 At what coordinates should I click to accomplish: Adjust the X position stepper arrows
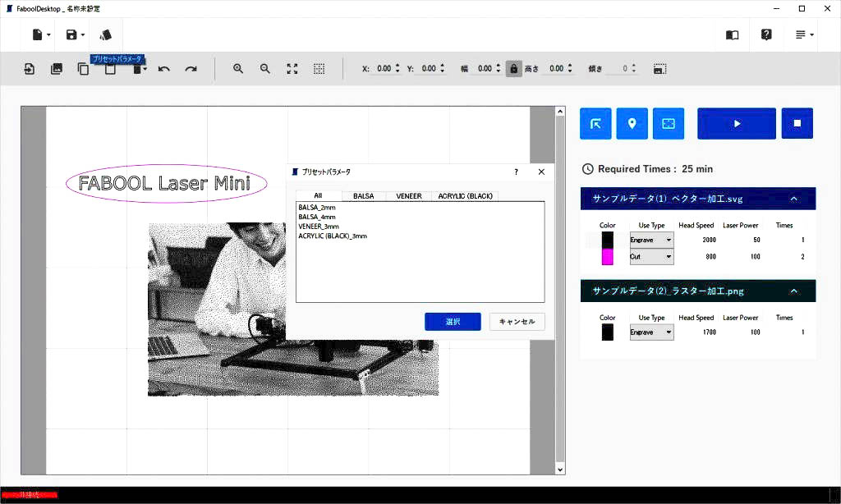tap(398, 68)
